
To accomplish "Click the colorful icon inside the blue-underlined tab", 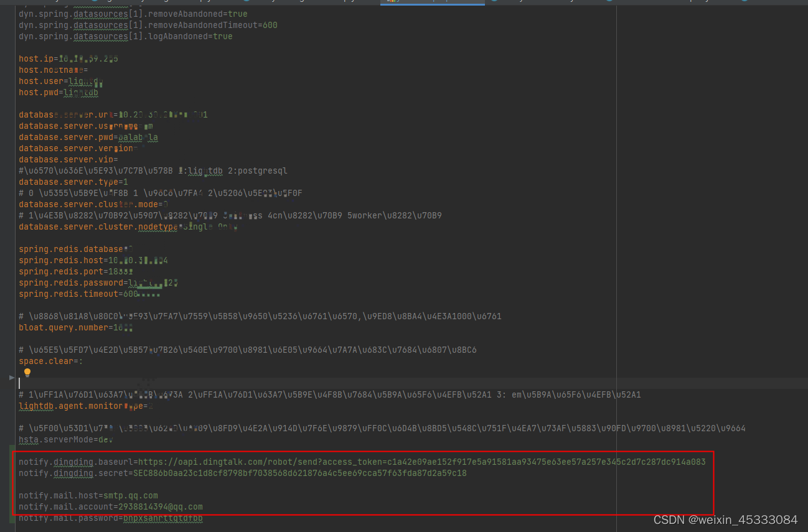I will [390, 2].
